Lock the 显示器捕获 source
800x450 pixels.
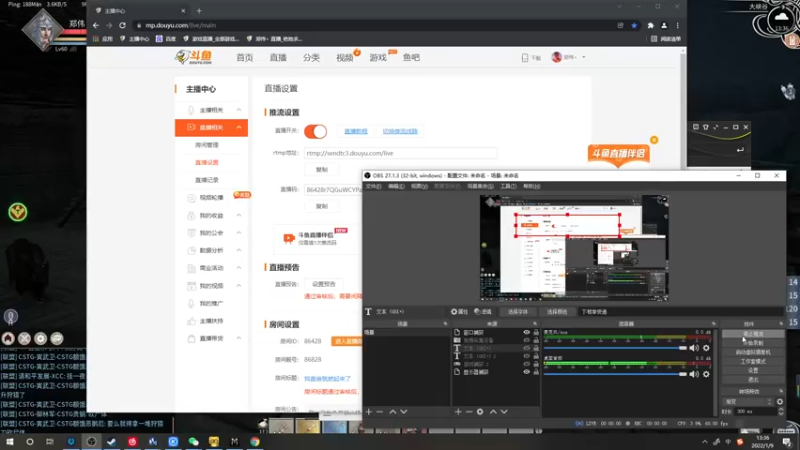(536, 372)
